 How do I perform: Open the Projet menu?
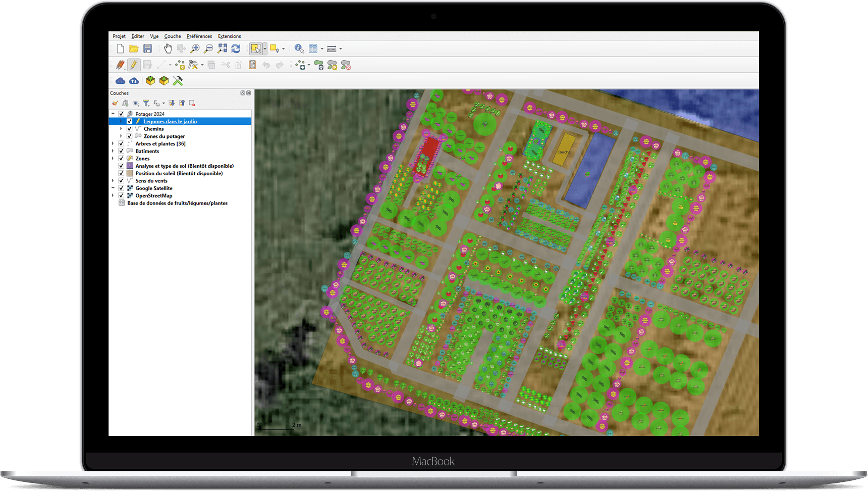119,36
